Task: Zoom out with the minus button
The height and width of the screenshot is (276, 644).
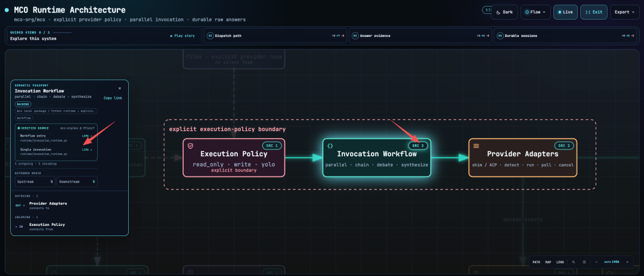Action: click(x=596, y=262)
